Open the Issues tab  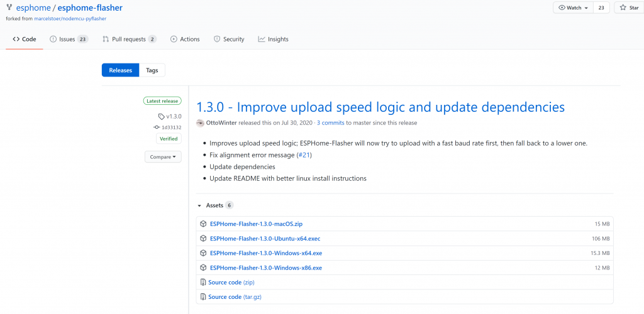coord(69,39)
